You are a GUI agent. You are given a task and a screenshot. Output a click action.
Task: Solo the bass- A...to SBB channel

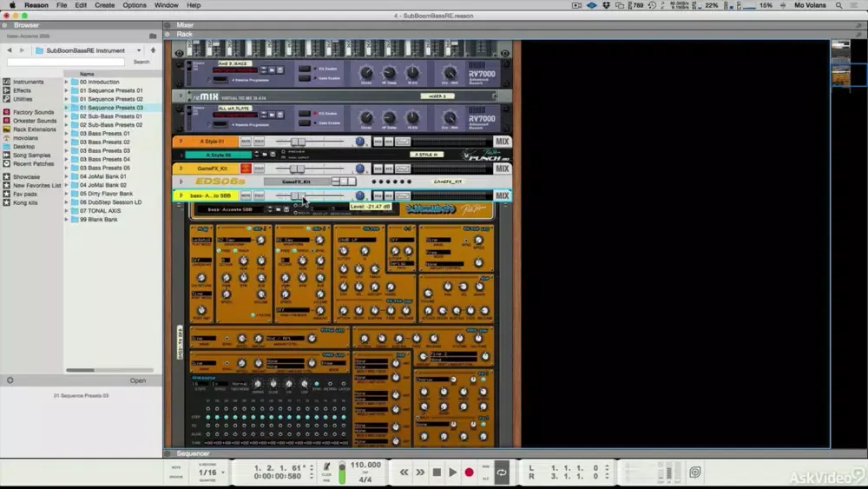pos(259,195)
